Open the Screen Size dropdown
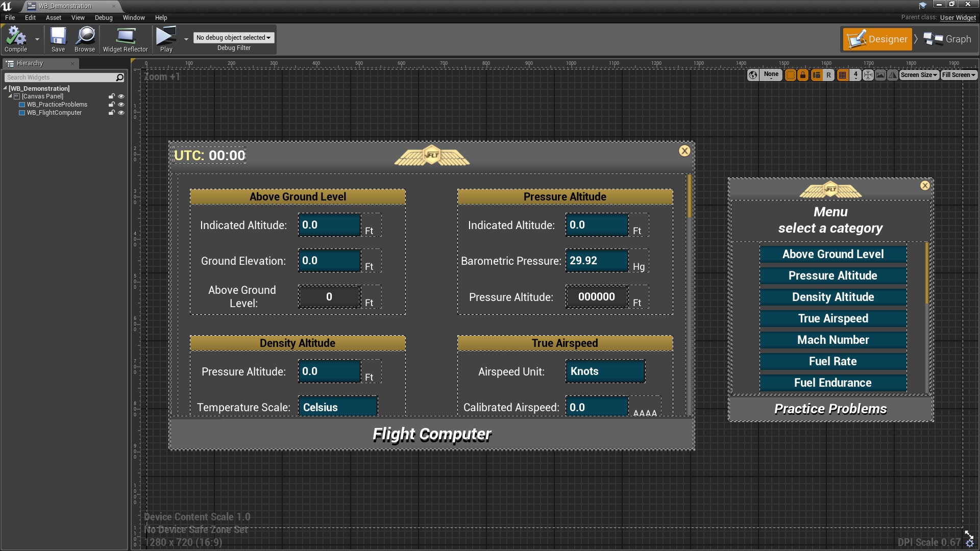Viewport: 980px width, 551px height. click(x=919, y=75)
